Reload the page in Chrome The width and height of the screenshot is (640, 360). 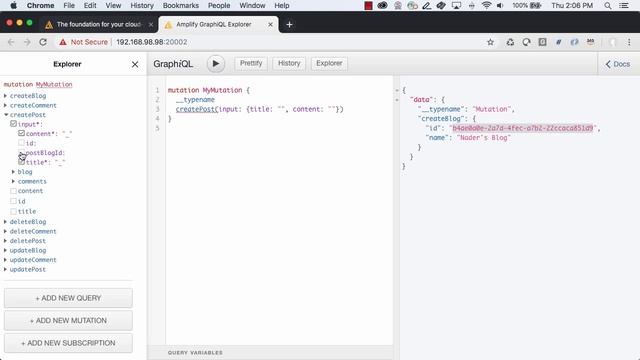pos(43,42)
